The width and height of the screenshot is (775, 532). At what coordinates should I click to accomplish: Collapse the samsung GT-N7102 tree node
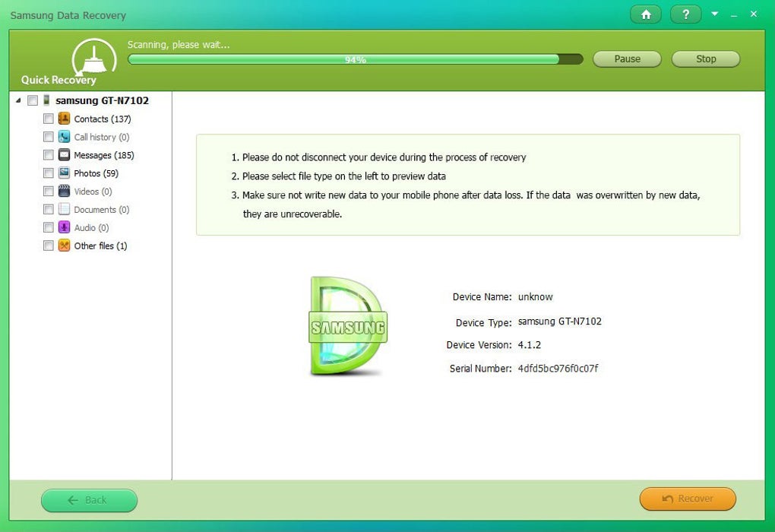pos(18,100)
